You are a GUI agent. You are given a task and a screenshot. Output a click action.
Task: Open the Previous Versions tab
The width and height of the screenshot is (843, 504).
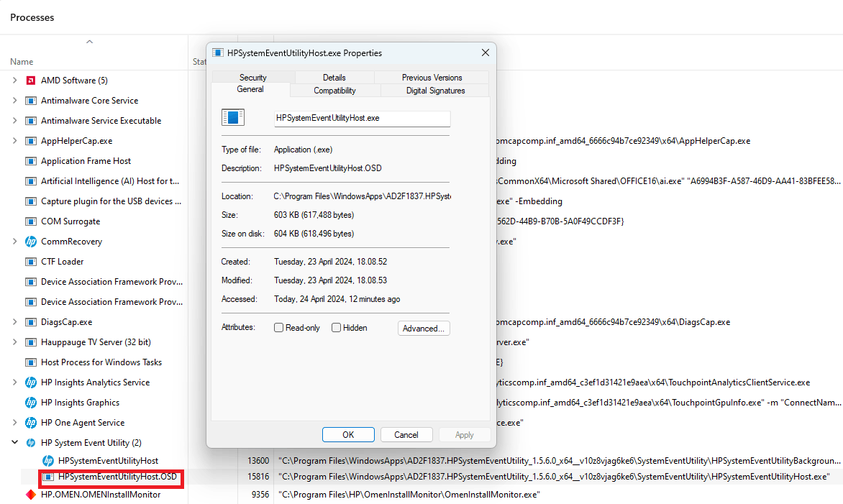(x=432, y=78)
